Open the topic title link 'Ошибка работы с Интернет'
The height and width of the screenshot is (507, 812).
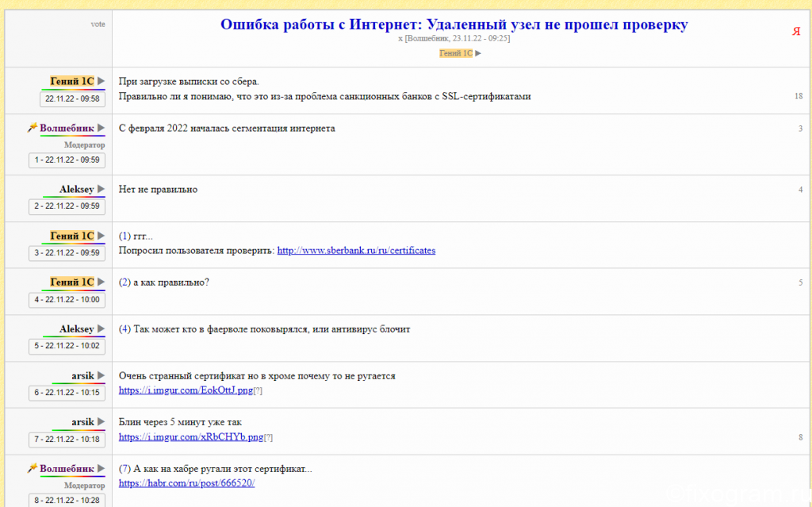tap(454, 25)
